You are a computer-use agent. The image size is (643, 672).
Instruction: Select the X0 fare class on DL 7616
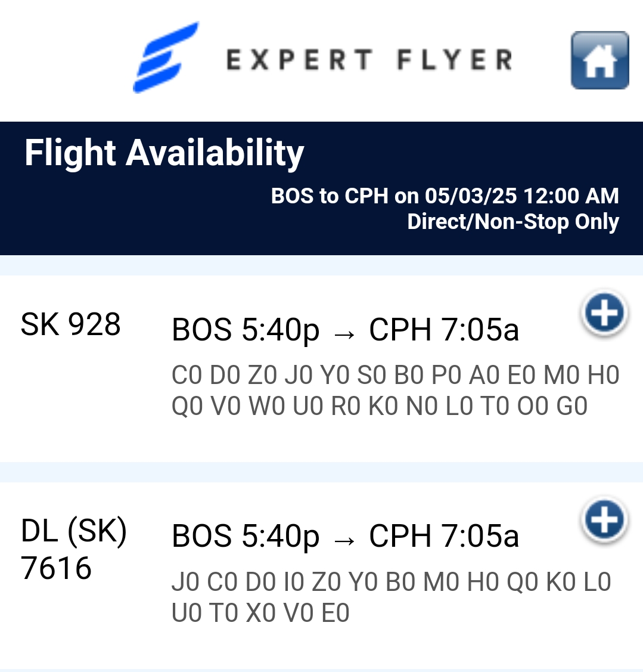coord(261,613)
